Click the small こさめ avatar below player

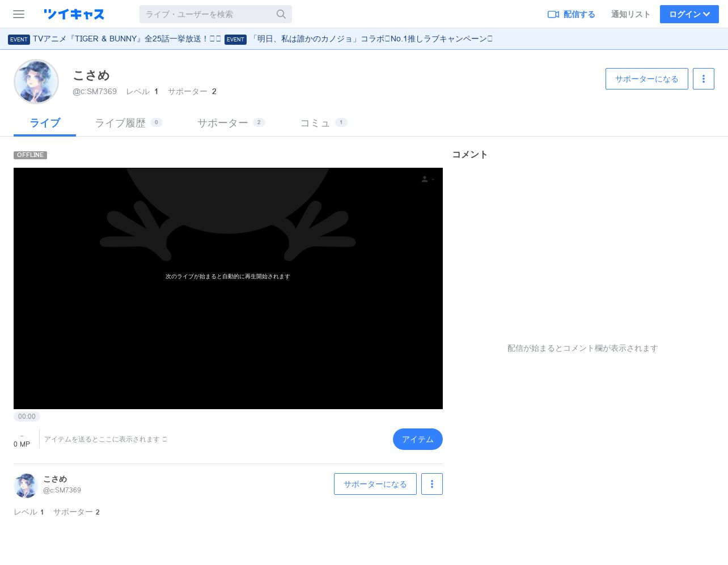tap(26, 486)
